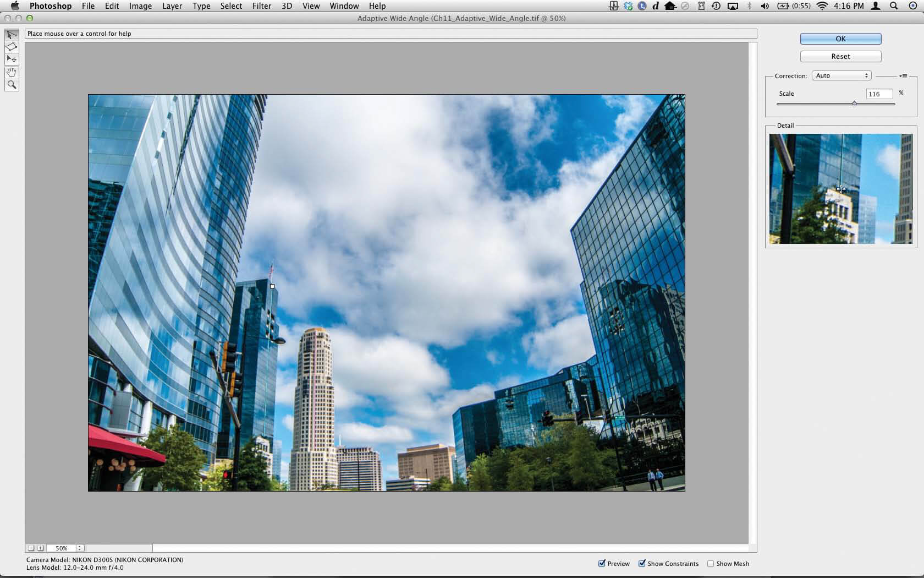The width and height of the screenshot is (924, 578).
Task: Pick the Zoom magnifier tool
Action: tap(12, 85)
